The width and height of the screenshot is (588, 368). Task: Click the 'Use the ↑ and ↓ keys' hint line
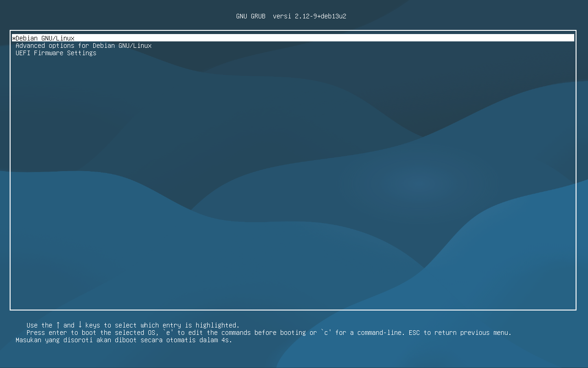[x=133, y=325]
